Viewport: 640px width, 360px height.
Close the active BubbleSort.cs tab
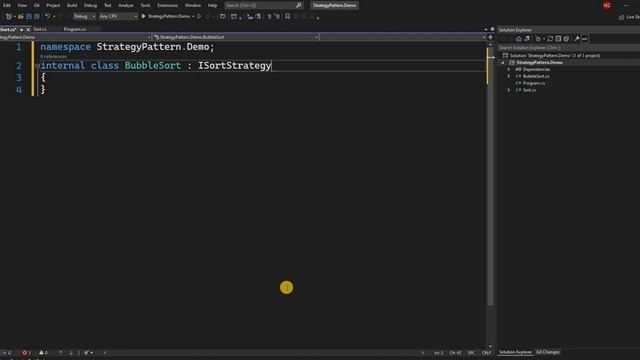coord(28,29)
